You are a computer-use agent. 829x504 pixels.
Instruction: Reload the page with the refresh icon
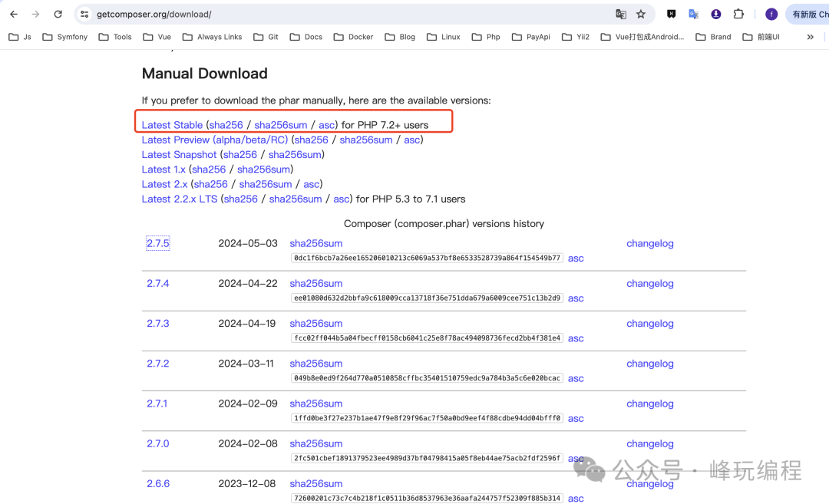point(58,14)
